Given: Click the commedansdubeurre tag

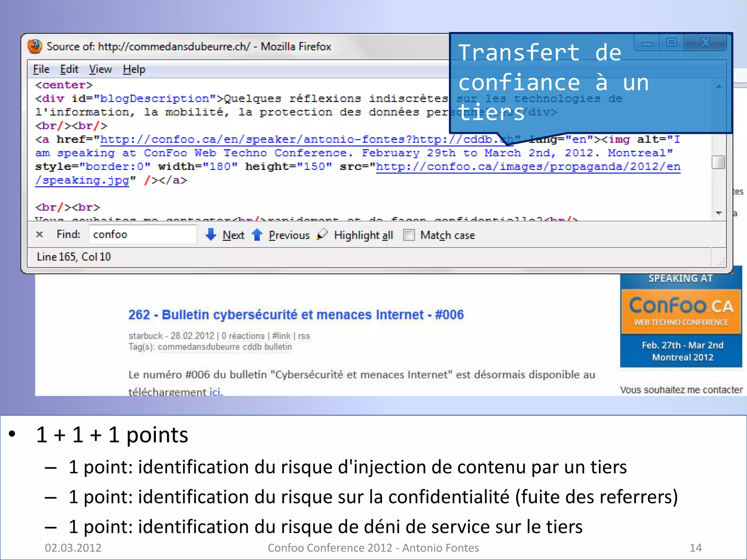Looking at the screenshot, I should coord(199,347).
